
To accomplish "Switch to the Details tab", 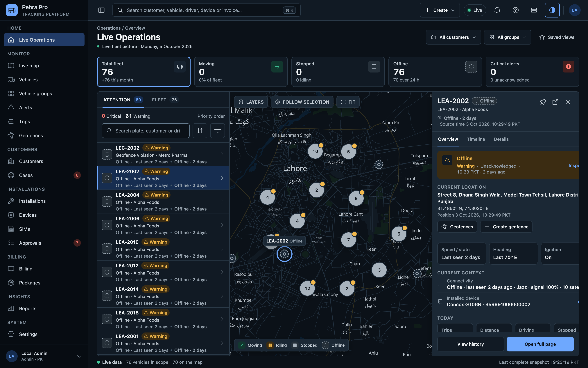I will pos(501,139).
